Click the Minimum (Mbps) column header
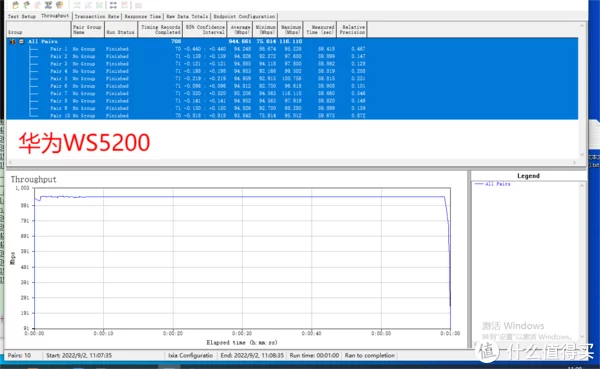 [x=265, y=29]
